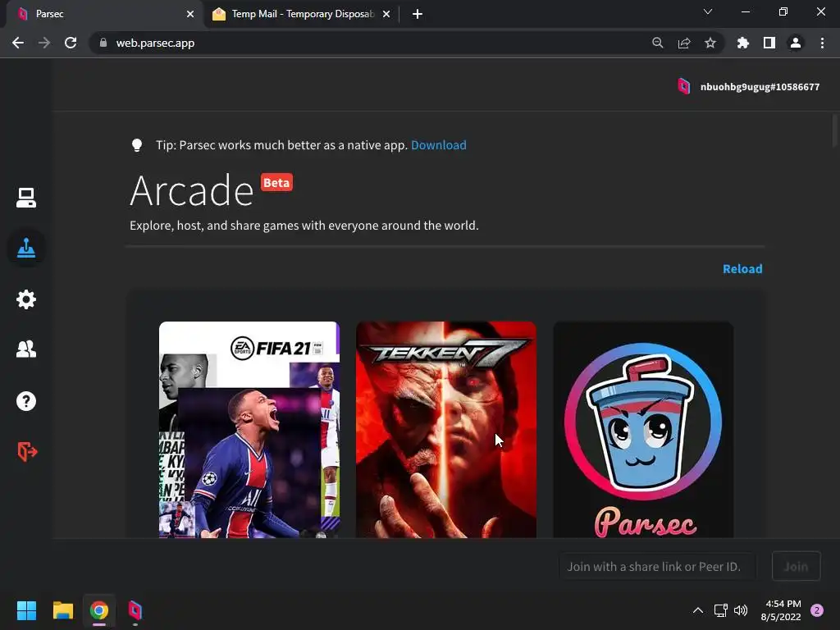This screenshot has width=840, height=630.
Task: Open the FIFA 21 game card
Action: point(249,430)
